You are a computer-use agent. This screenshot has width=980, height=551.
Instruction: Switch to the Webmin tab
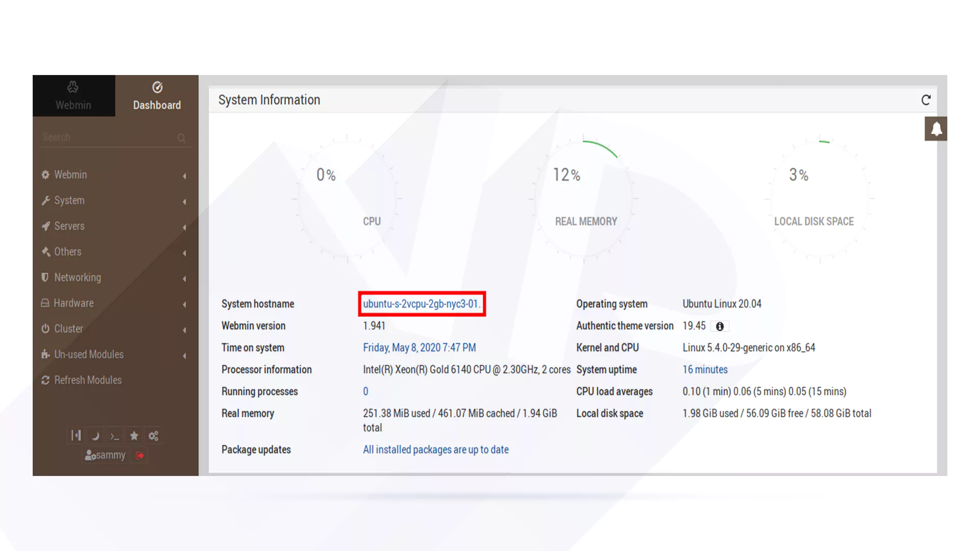(x=73, y=96)
